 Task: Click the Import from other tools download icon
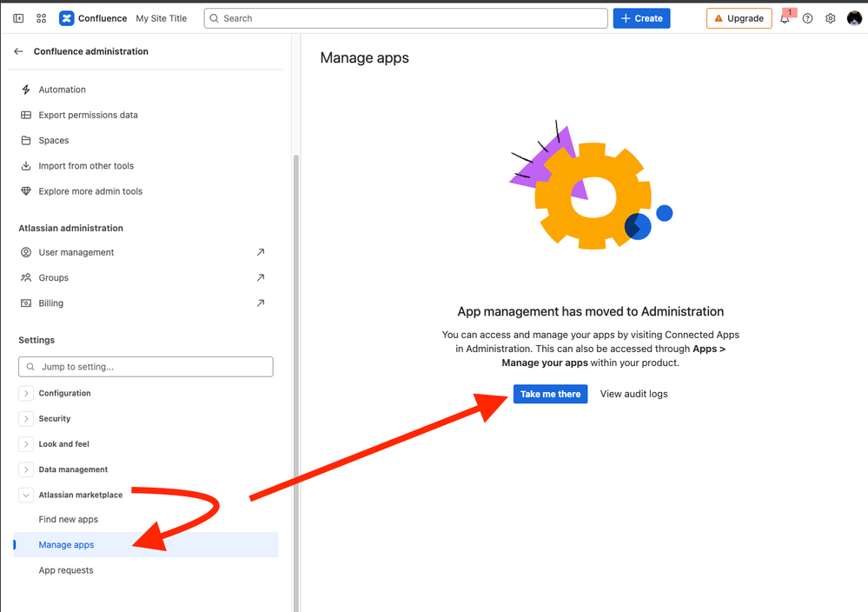tap(25, 166)
